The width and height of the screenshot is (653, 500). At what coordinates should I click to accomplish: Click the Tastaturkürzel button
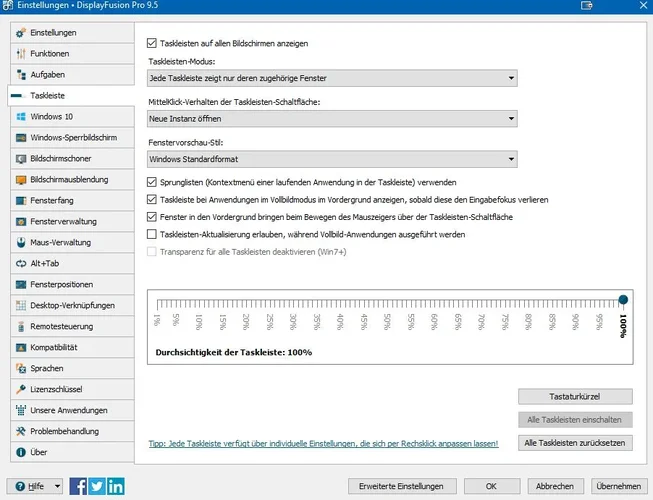[x=575, y=397]
